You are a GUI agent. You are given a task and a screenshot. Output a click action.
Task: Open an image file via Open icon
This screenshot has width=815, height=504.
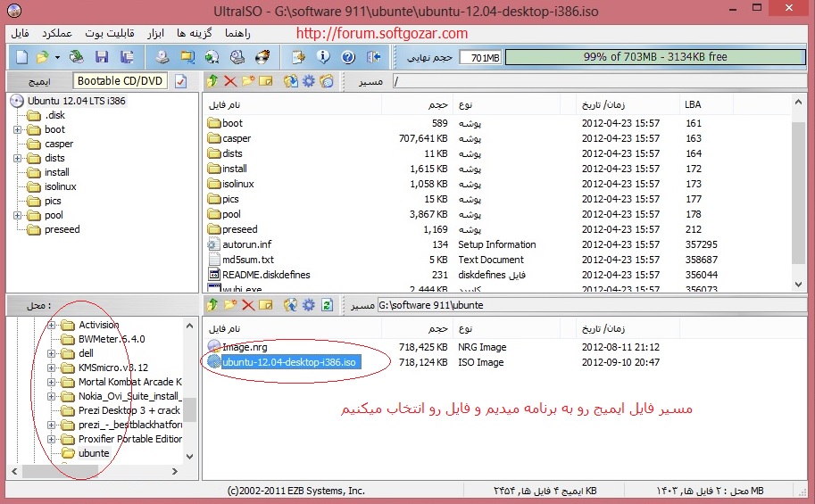(43, 56)
